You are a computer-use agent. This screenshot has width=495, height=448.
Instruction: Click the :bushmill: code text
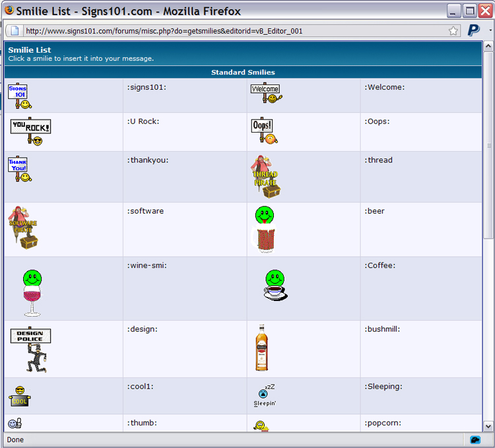click(x=382, y=329)
